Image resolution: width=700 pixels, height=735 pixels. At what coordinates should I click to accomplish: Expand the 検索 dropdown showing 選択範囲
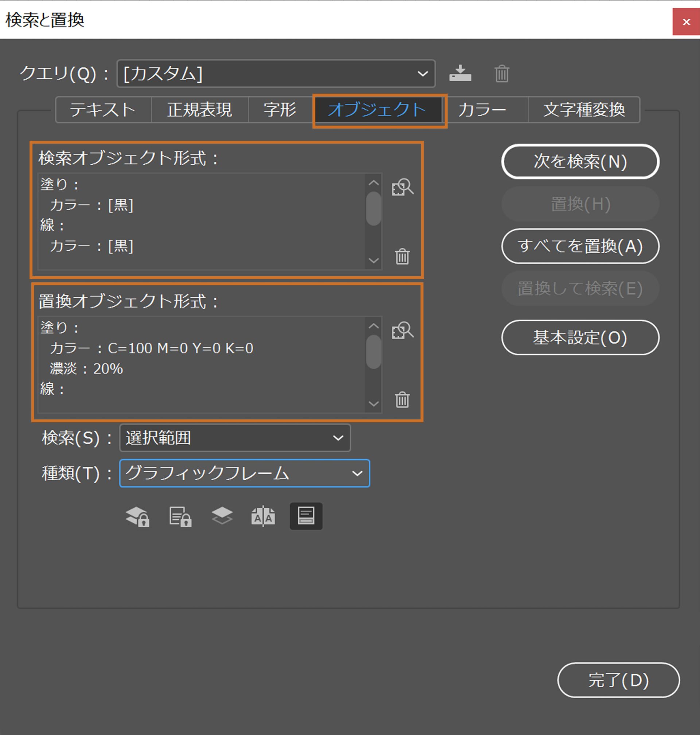pyautogui.click(x=235, y=438)
